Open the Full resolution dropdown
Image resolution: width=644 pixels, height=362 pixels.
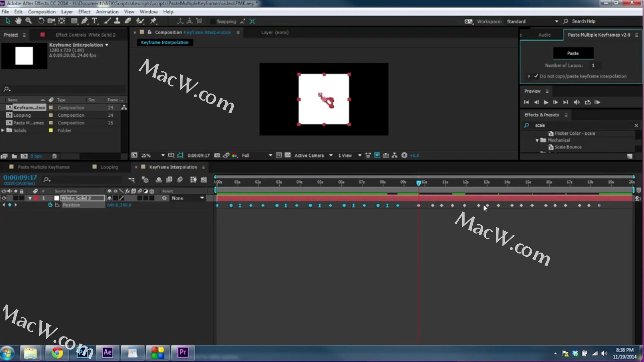257,155
